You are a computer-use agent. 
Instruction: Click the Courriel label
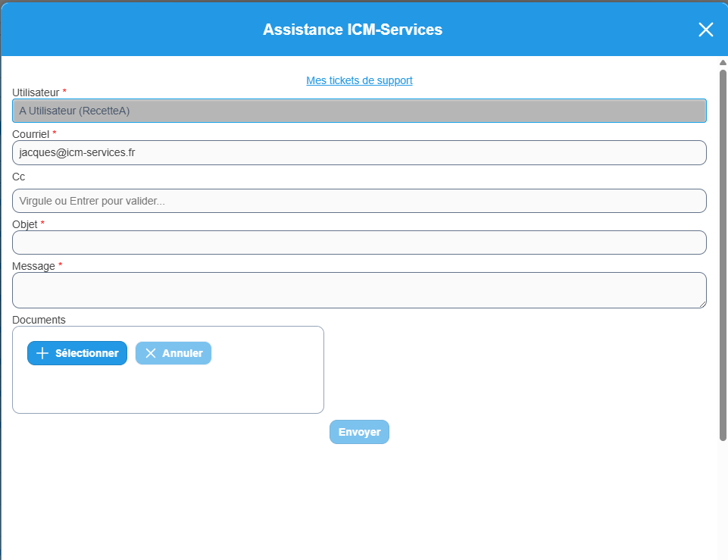pos(30,134)
